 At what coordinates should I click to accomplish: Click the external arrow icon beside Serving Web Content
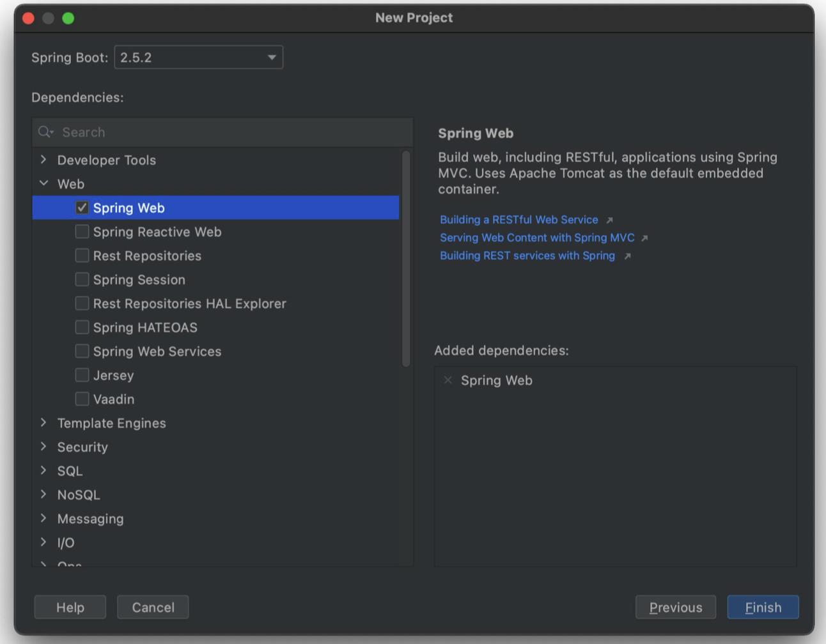(644, 238)
